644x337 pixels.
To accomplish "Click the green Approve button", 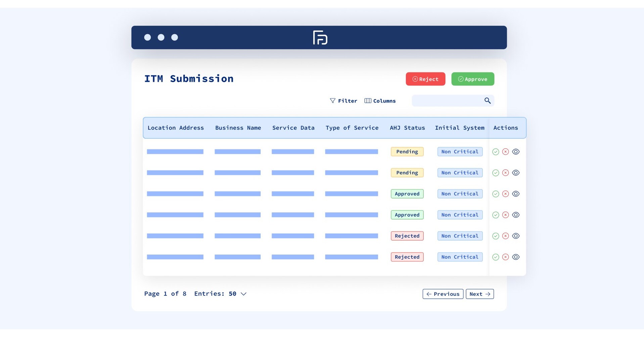I will tap(473, 79).
